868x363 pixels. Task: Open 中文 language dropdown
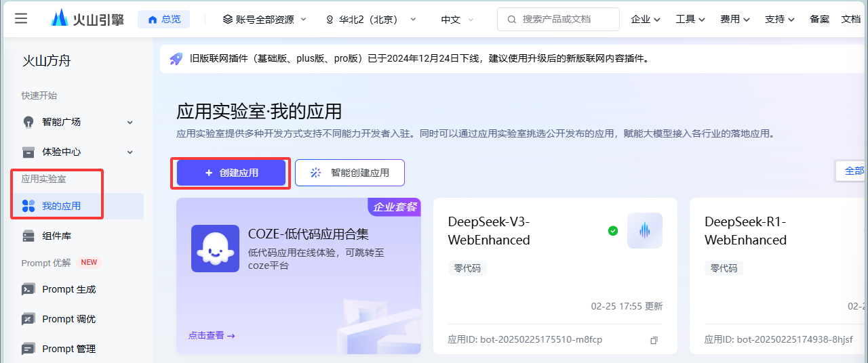(x=458, y=20)
